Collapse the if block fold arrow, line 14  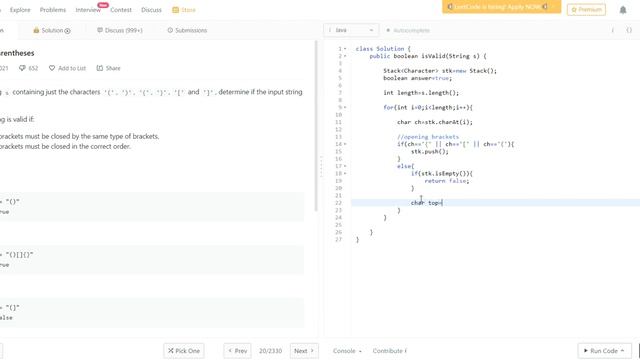pyautogui.click(x=345, y=144)
